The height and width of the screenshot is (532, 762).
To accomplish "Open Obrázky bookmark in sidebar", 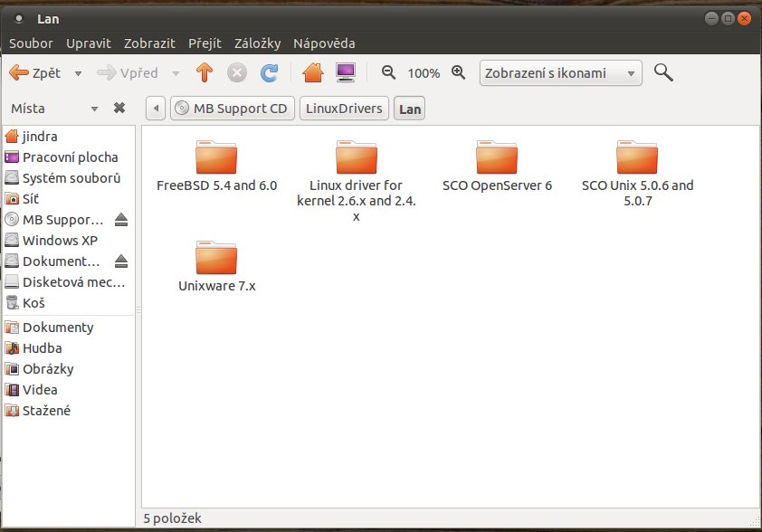I will point(69,369).
